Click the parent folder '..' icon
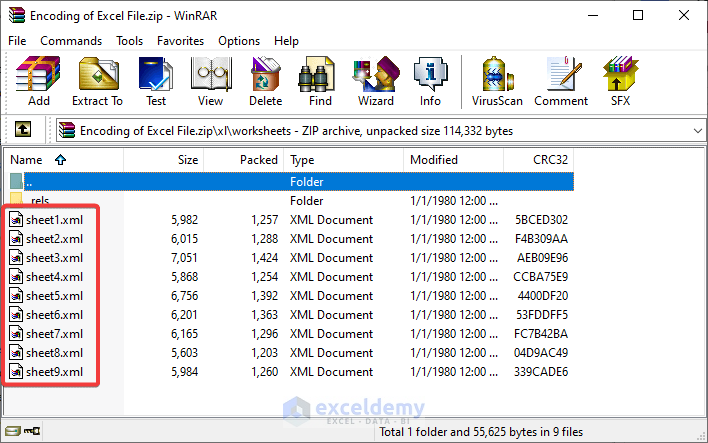Screen dimensions: 708x443 [16, 182]
